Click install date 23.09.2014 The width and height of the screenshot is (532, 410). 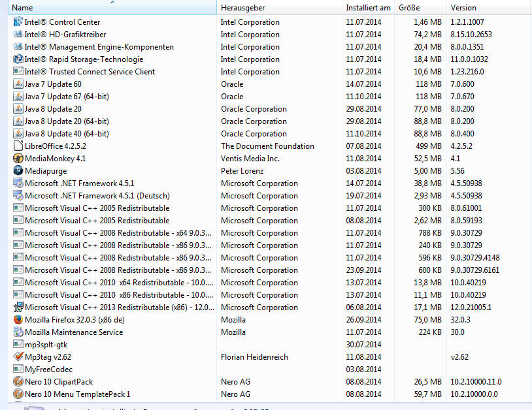[x=363, y=270]
